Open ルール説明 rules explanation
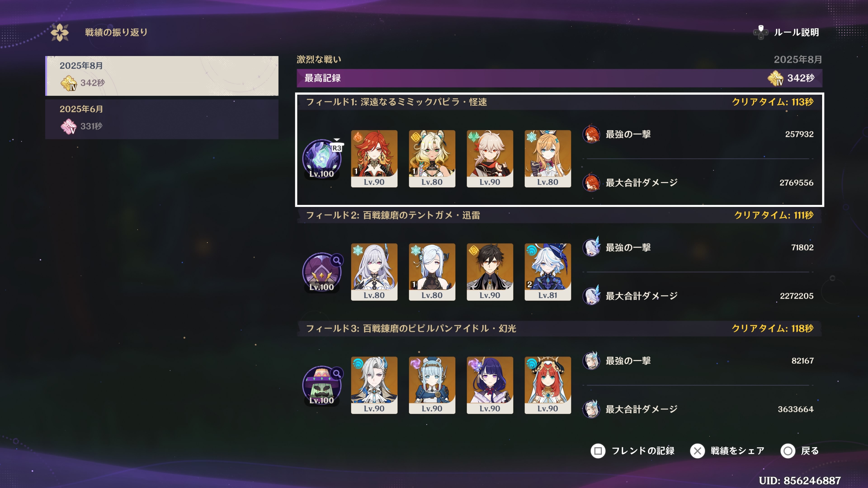 click(786, 32)
